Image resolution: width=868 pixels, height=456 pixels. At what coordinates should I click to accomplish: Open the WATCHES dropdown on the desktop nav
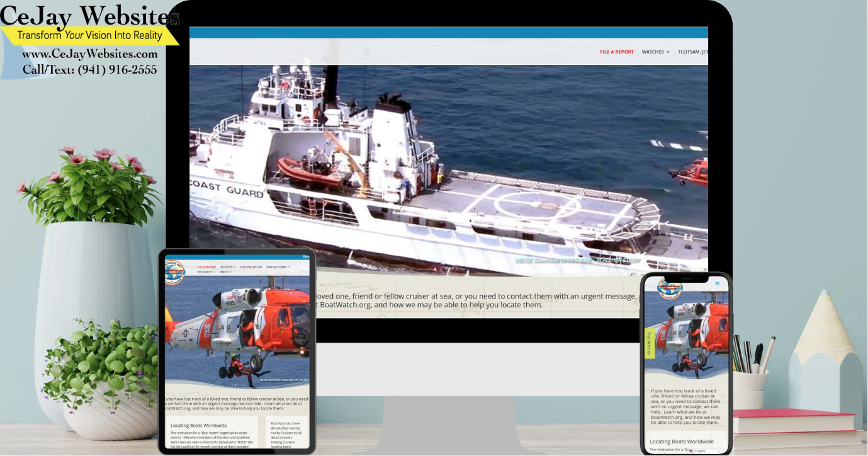coord(653,52)
